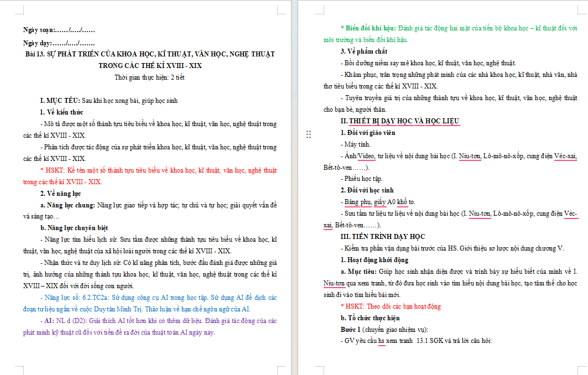Screen dimensions: 588x375
Task: Place cursor in the title line 'Bài 13'
Action: click(x=150, y=54)
